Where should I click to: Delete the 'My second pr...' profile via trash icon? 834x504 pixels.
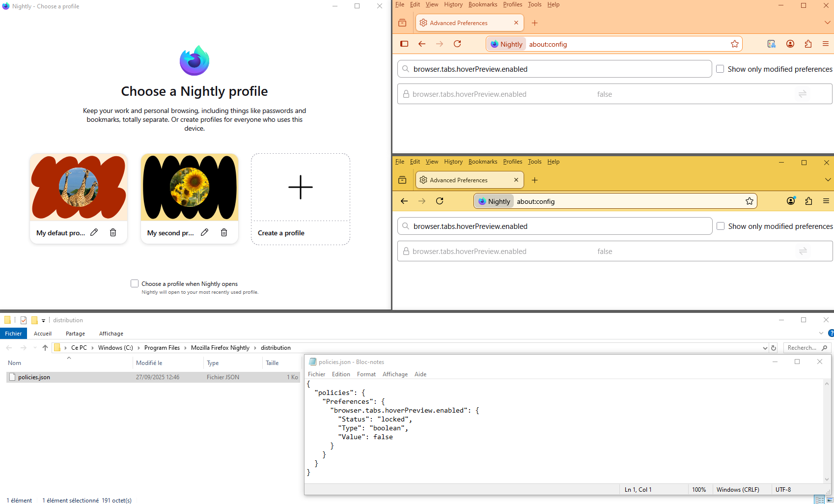224,232
